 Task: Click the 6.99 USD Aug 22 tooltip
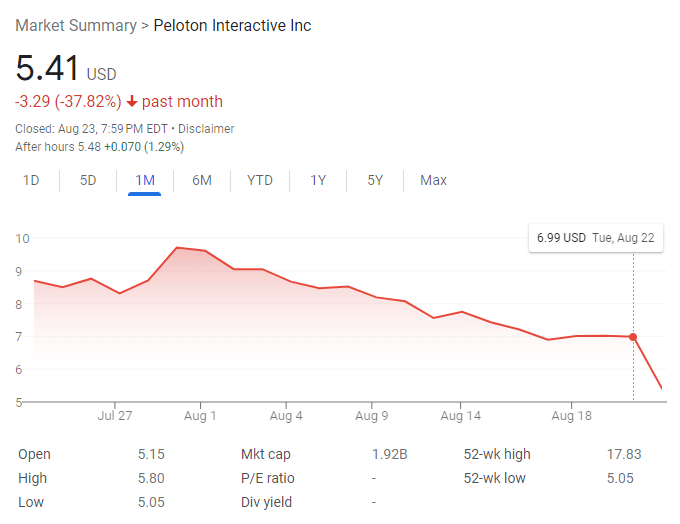click(596, 238)
